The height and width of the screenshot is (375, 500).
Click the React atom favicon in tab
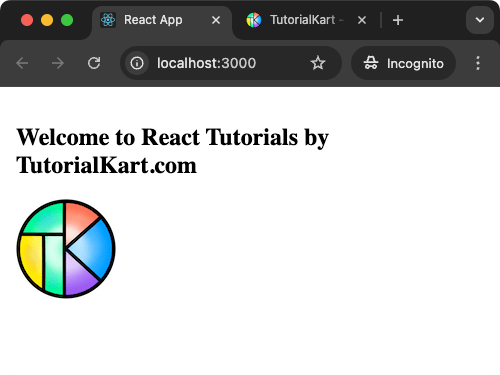pyautogui.click(x=108, y=20)
